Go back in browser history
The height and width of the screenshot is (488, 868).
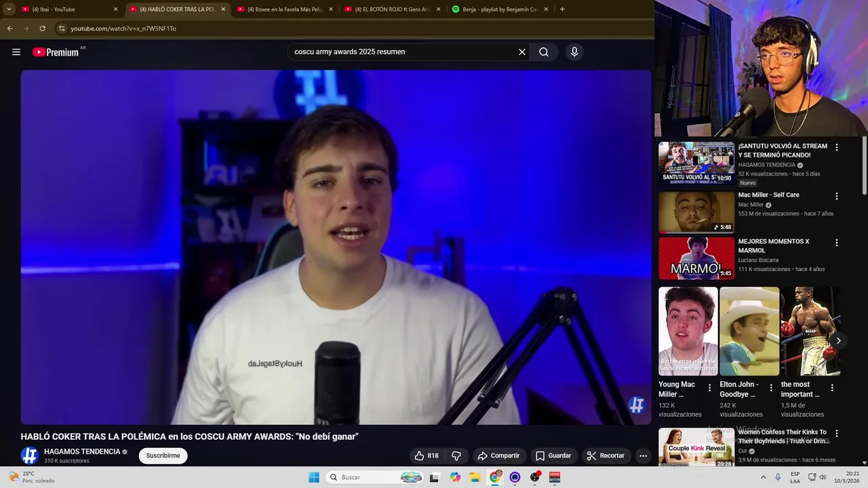coord(9,28)
